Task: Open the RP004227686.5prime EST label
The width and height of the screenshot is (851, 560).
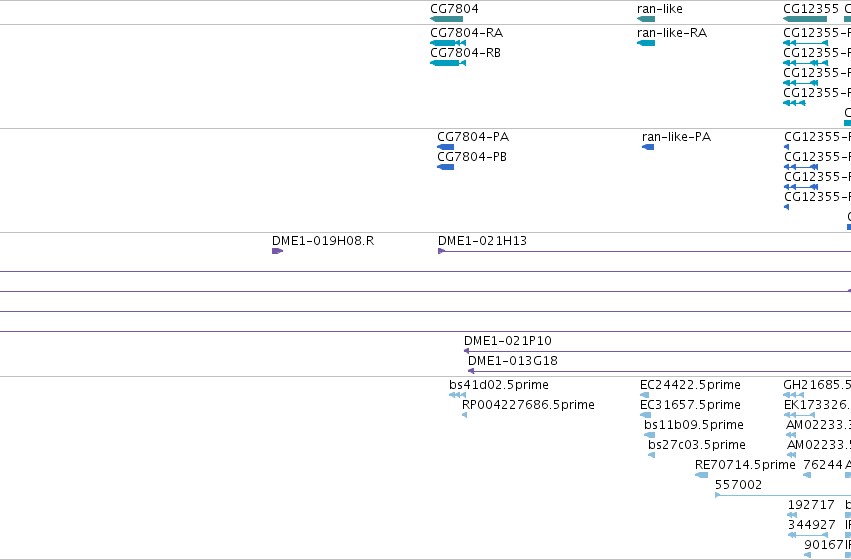Action: [528, 405]
